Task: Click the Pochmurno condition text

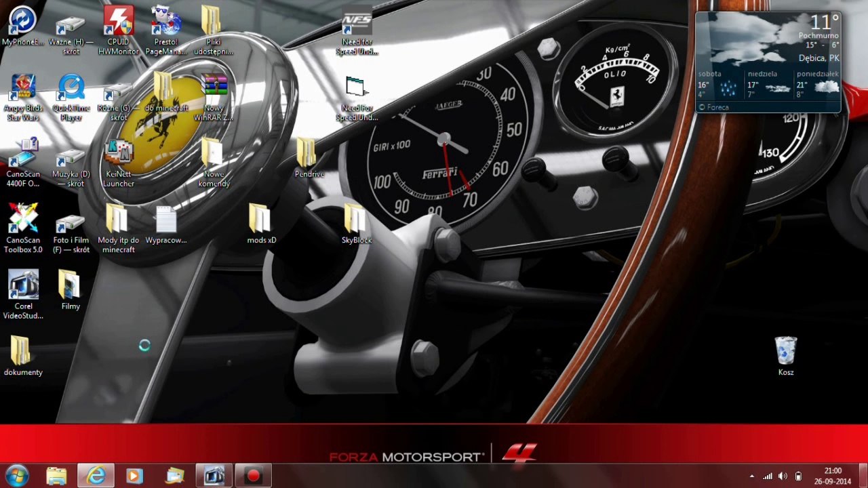Action: (x=818, y=35)
